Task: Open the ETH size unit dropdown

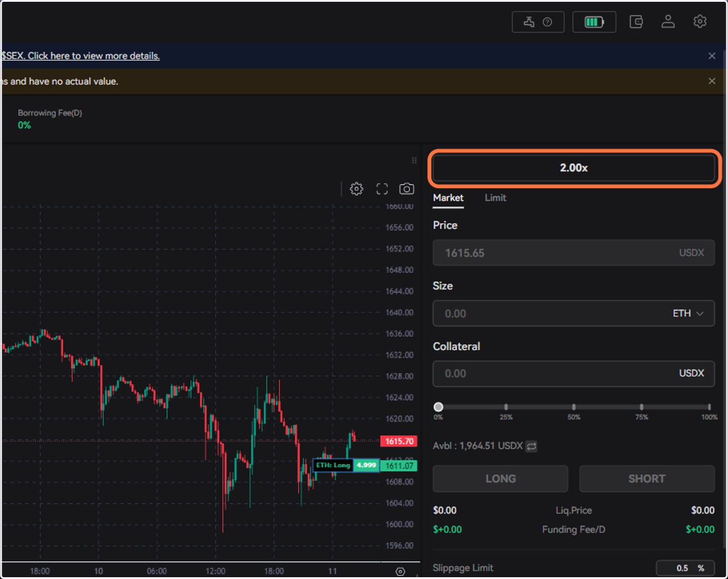Action: [x=688, y=314]
